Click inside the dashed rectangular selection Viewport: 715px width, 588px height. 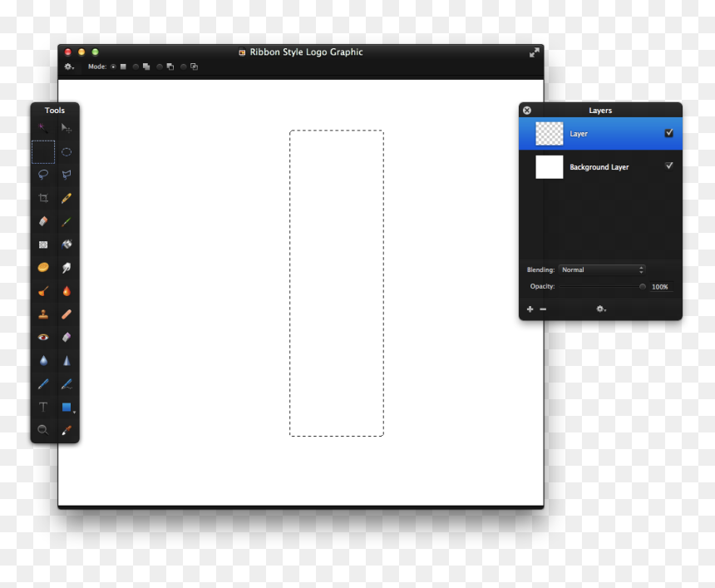click(337, 283)
